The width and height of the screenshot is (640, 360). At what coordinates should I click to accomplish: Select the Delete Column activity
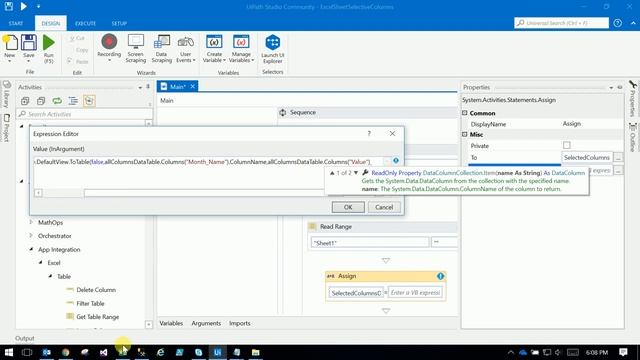pos(96,290)
